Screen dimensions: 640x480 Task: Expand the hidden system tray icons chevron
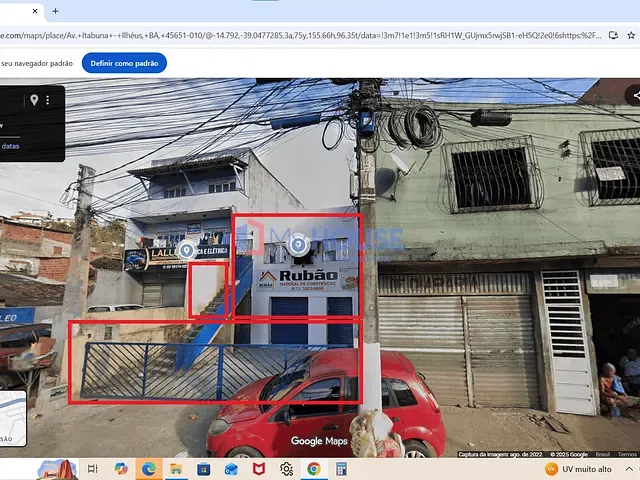[629, 469]
